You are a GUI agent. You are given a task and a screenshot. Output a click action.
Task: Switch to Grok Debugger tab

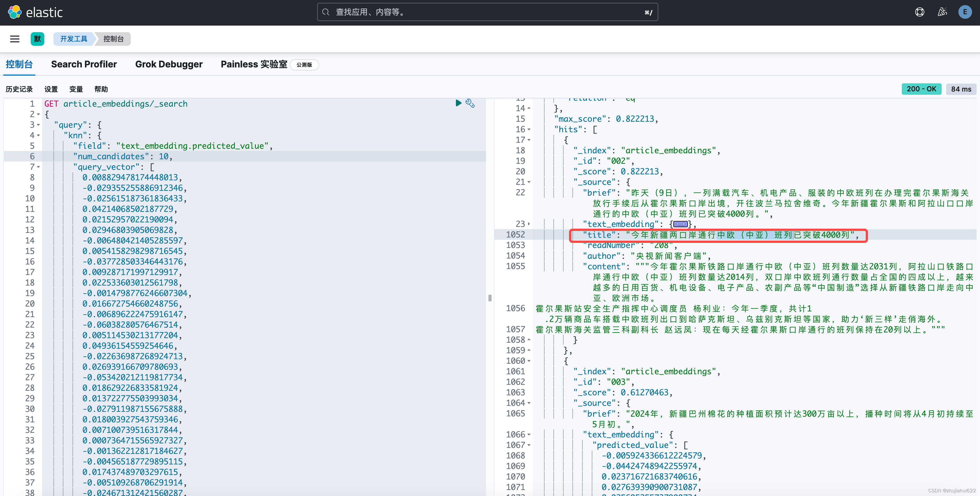[x=169, y=64]
